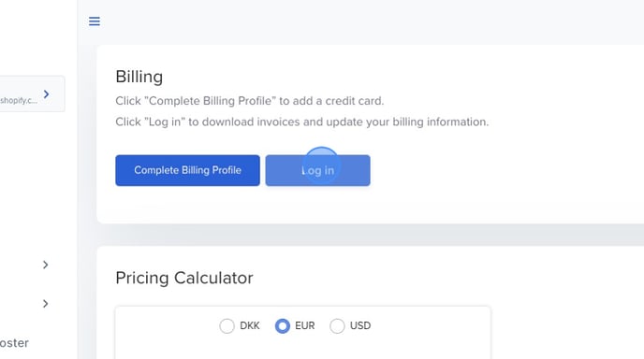Click the Billing section heading

click(x=139, y=77)
